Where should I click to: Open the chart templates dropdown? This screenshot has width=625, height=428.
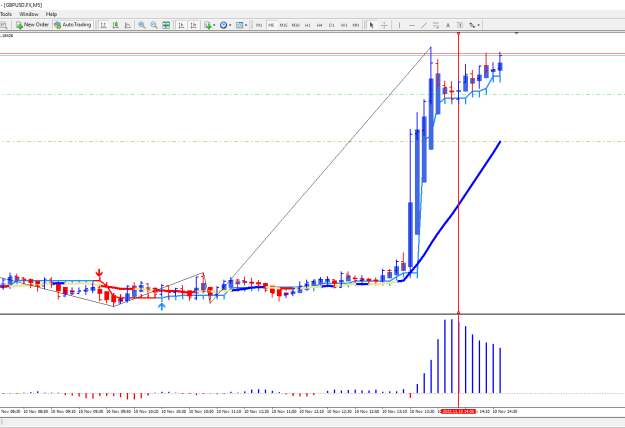[241, 25]
